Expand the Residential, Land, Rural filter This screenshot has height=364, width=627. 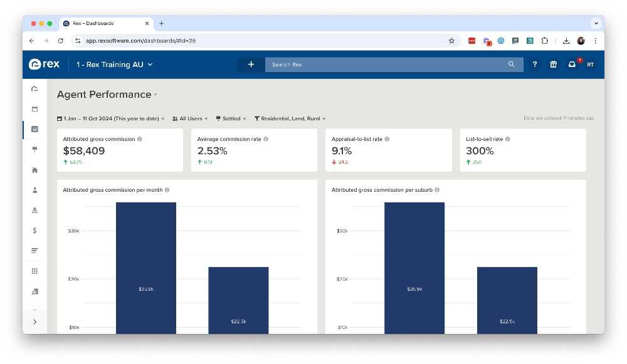[x=290, y=118]
